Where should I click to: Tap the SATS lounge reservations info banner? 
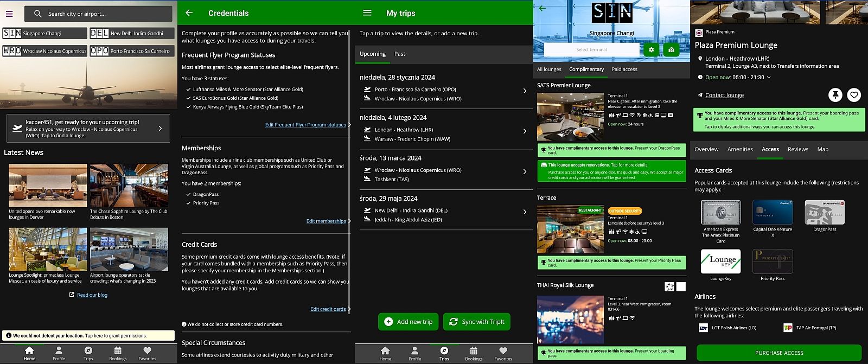click(611, 171)
